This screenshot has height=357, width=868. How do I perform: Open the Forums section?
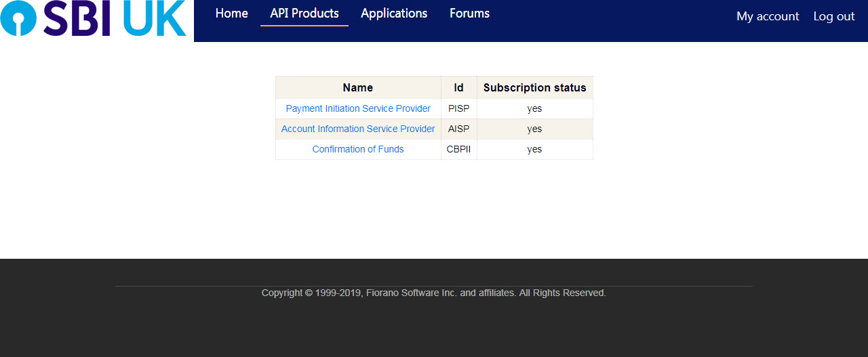pyautogui.click(x=469, y=14)
